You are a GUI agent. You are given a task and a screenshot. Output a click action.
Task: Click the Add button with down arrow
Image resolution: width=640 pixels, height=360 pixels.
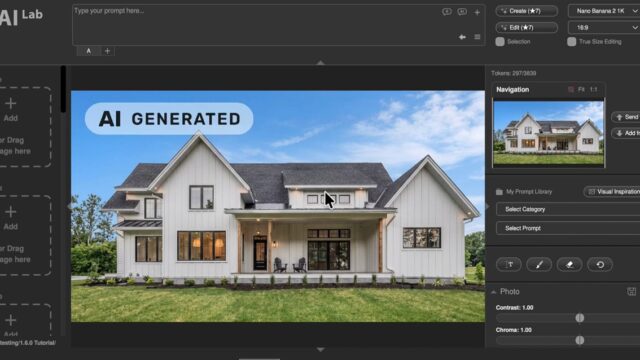click(x=626, y=133)
